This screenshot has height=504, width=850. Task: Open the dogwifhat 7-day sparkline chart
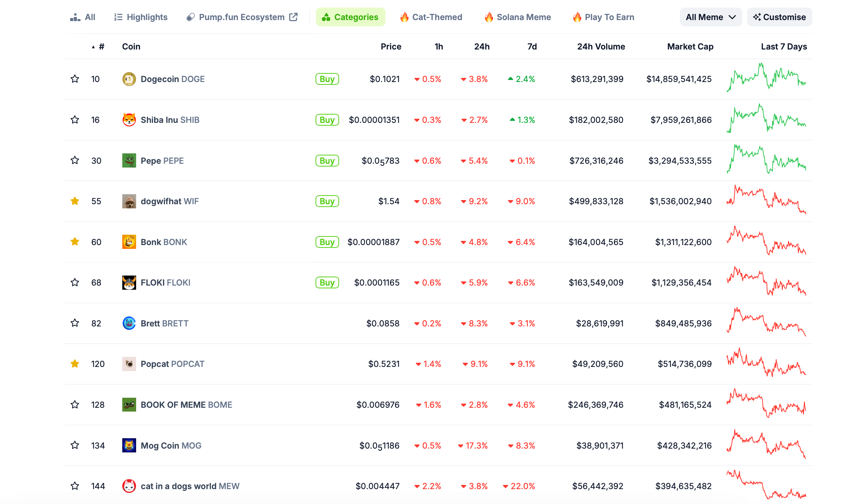(x=766, y=200)
